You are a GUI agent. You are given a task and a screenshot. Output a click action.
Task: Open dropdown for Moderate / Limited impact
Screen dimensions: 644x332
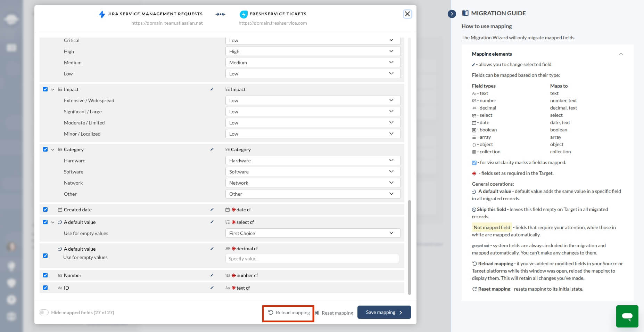pyautogui.click(x=313, y=123)
